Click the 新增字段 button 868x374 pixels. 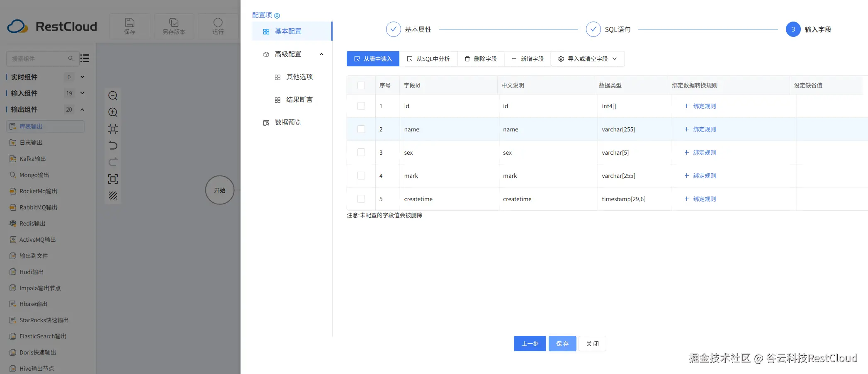pyautogui.click(x=528, y=59)
